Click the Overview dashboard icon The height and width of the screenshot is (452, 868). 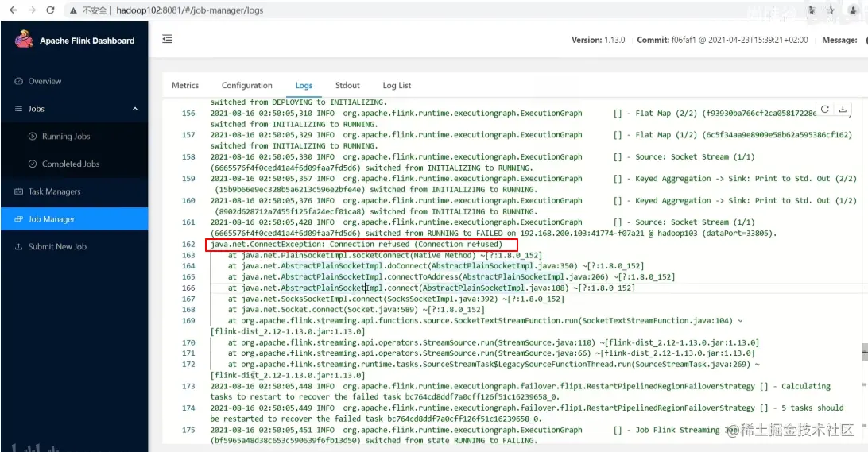click(19, 81)
